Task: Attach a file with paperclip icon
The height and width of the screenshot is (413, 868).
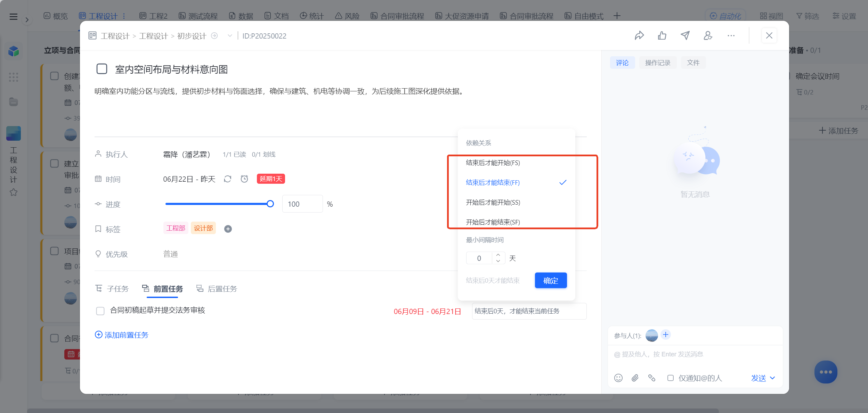Action: coord(635,378)
